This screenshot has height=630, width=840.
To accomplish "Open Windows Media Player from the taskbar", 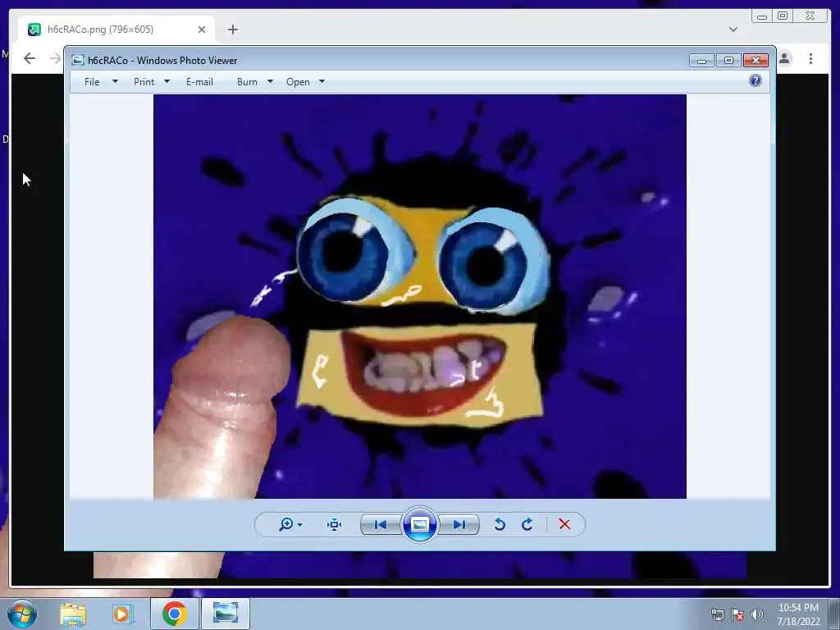I will point(121,614).
